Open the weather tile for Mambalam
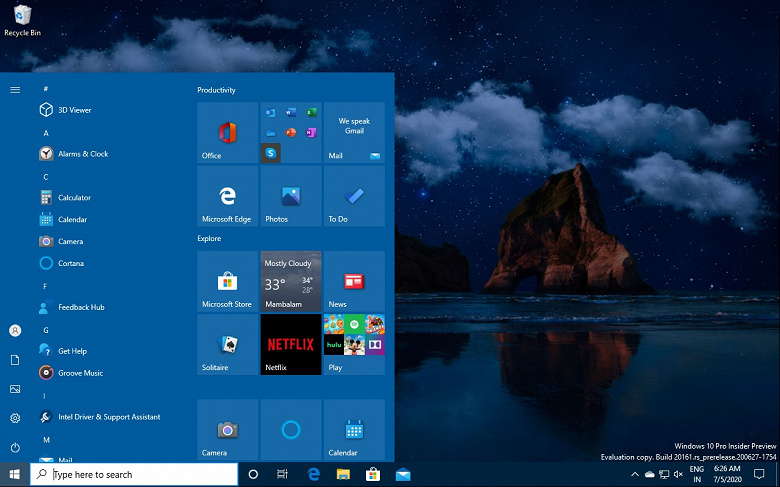The image size is (780, 487). pos(291,282)
